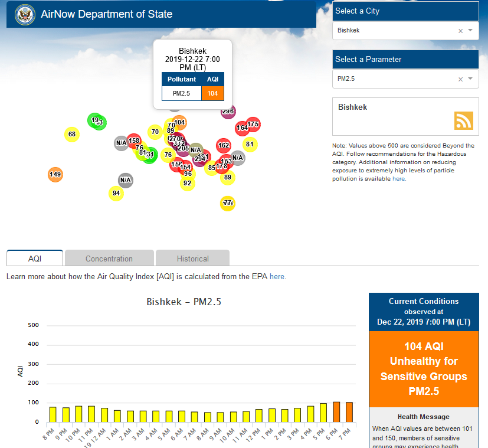This screenshot has height=448, width=488.
Task: Click the Department of State seal logo
Action: pyautogui.click(x=24, y=14)
